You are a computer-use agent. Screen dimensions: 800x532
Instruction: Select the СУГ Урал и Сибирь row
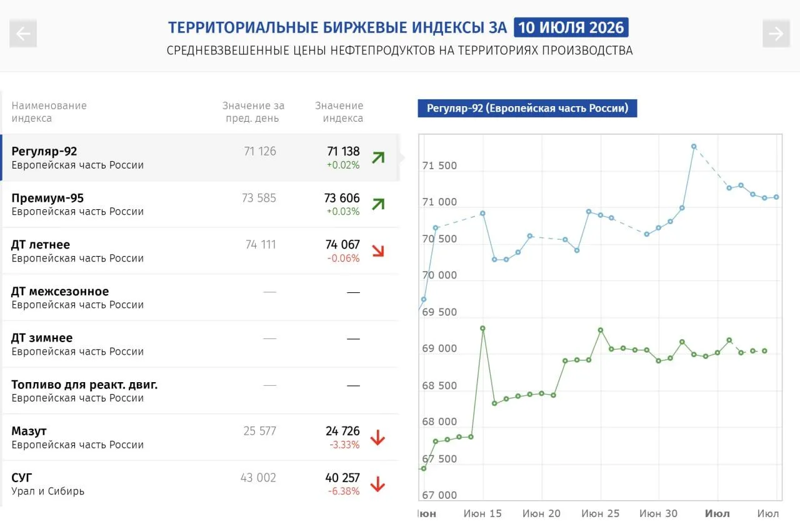point(200,484)
